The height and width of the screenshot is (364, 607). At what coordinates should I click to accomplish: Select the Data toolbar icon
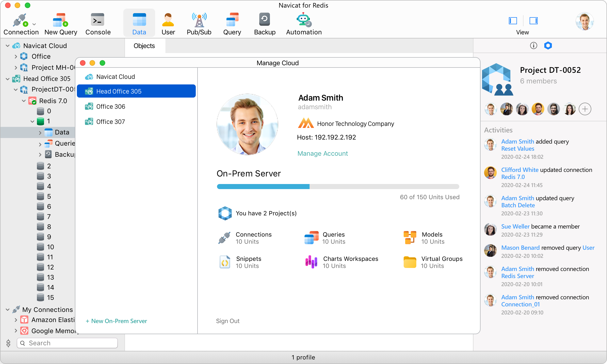[x=139, y=20]
